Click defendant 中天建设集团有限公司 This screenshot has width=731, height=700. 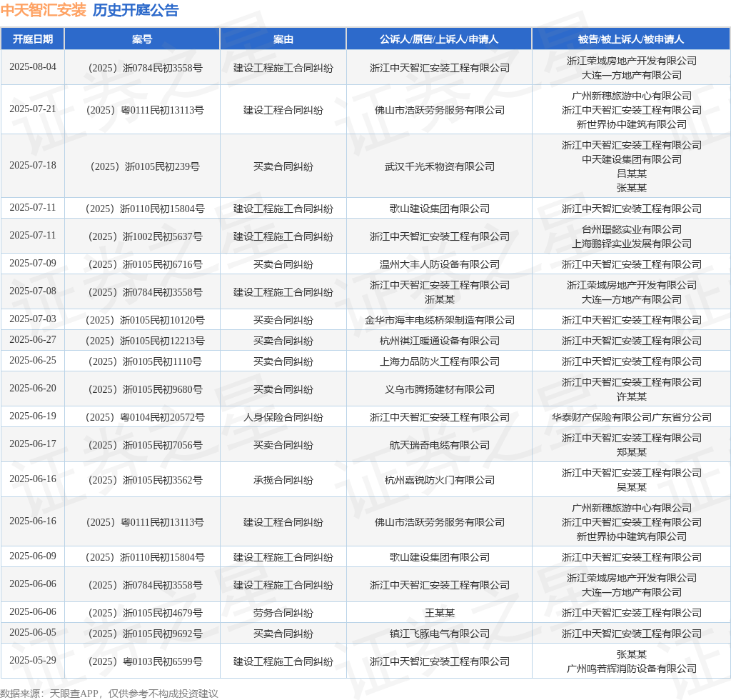pos(631,159)
